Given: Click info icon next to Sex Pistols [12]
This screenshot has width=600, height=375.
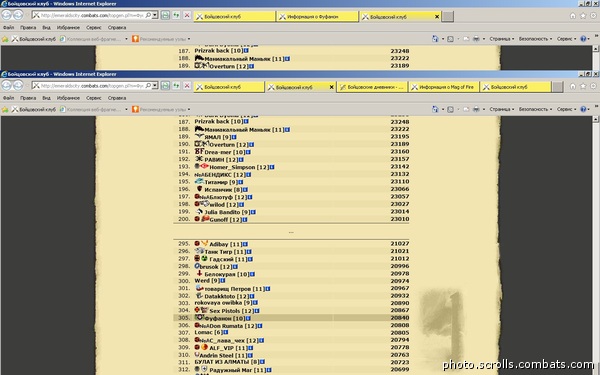Looking at the screenshot, I should click(x=257, y=311).
